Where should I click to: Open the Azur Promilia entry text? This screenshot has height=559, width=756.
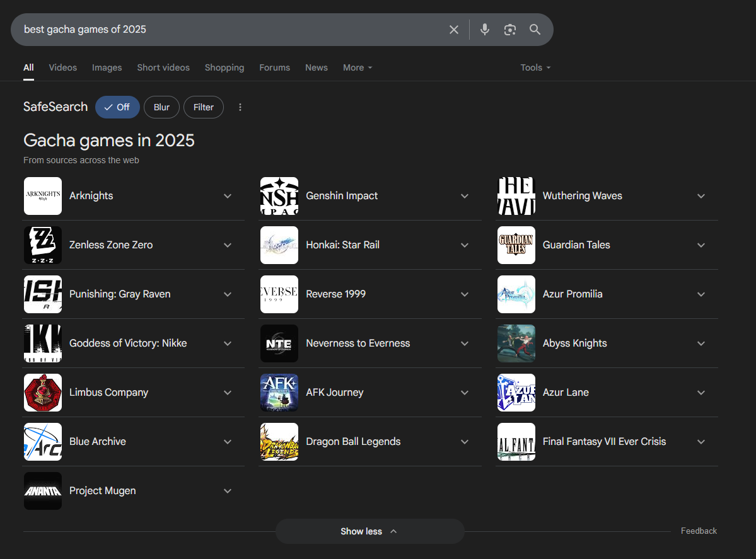(x=573, y=294)
